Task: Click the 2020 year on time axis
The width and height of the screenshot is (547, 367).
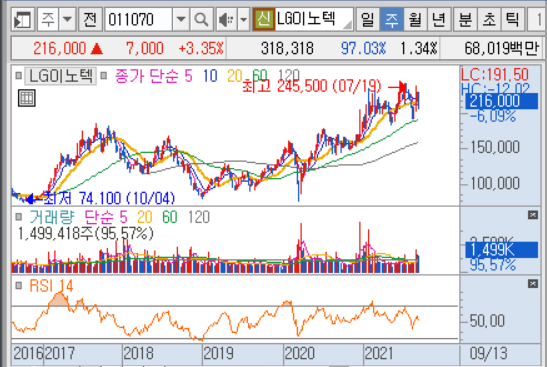Action: [299, 353]
